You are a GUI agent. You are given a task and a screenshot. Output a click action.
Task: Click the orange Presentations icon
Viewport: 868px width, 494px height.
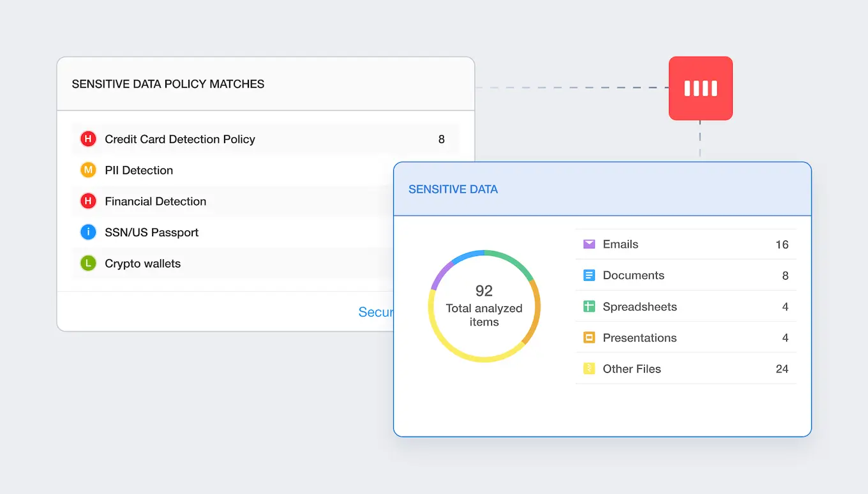coord(588,338)
